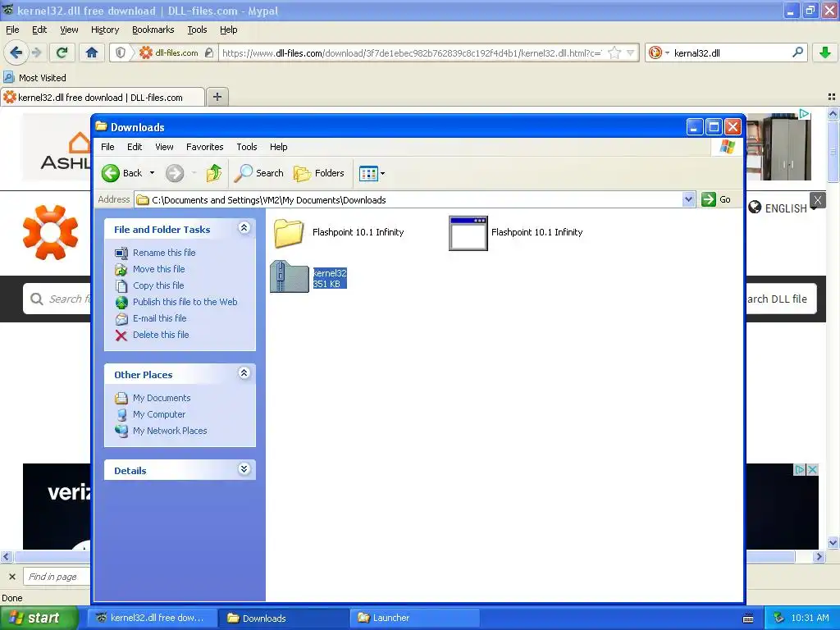Close the webpage overlay X near ENGLISH
This screenshot has width=840, height=630.
pos(818,200)
